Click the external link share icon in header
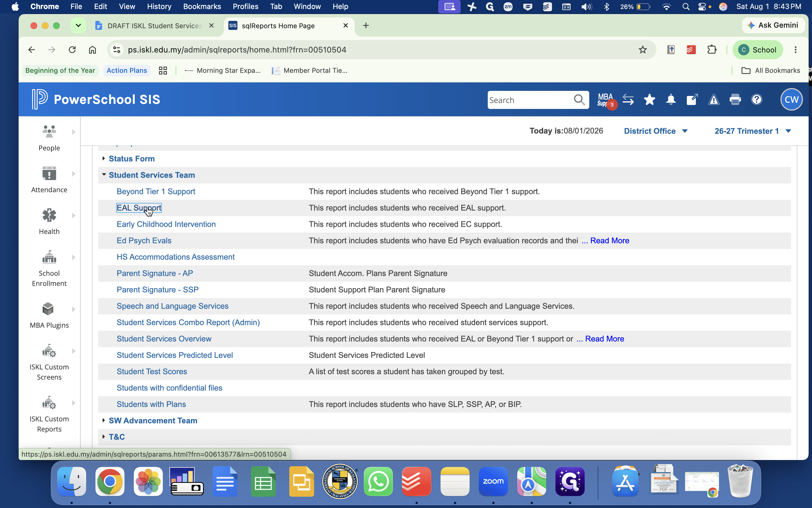Screen dimensions: 812x508 pos(692,100)
